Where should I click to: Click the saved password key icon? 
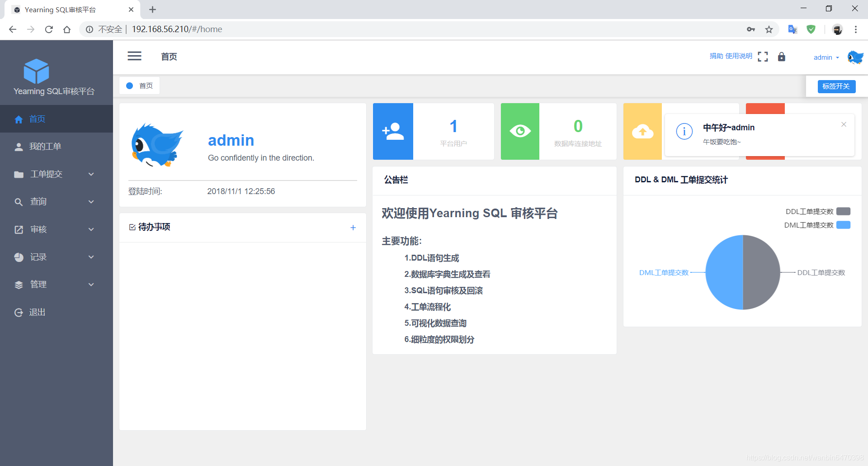click(751, 29)
